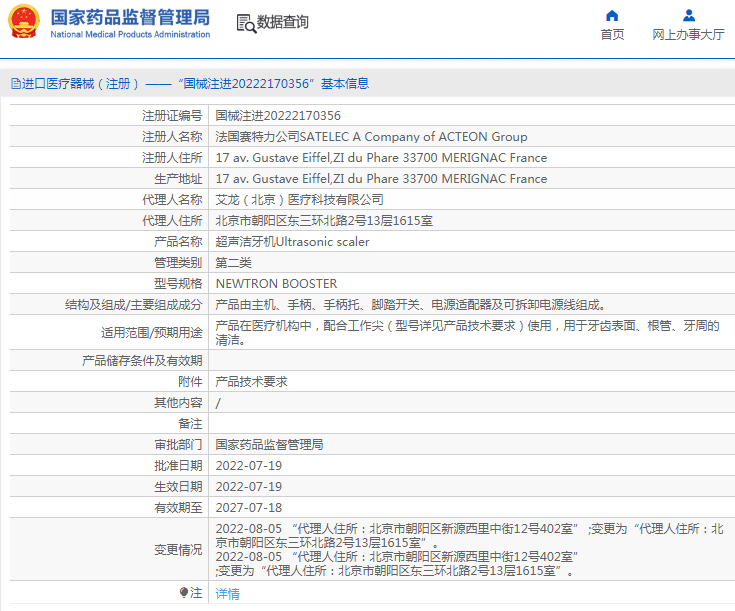
Task: Click the 有效期至 date 2027-07-18
Action: point(249,507)
